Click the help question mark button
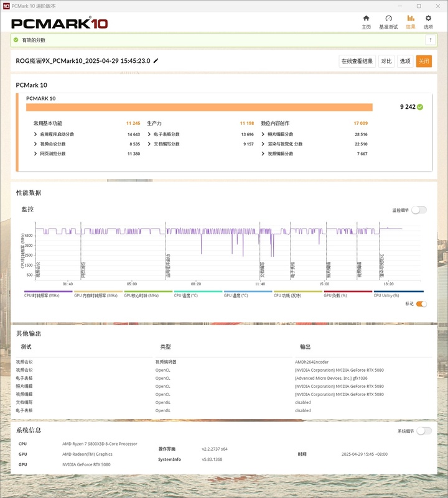 [x=430, y=40]
